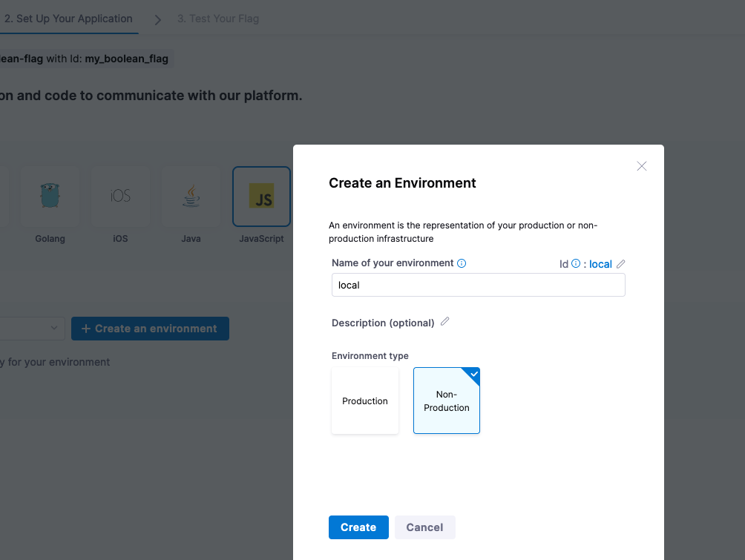Choose the Java SDK icon
The width and height of the screenshot is (745, 560).
(x=191, y=197)
